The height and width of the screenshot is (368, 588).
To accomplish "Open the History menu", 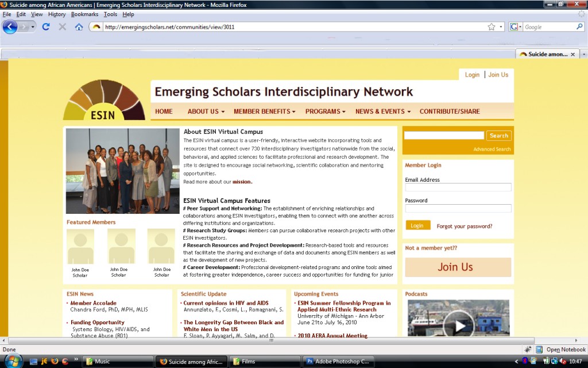I will click(57, 14).
